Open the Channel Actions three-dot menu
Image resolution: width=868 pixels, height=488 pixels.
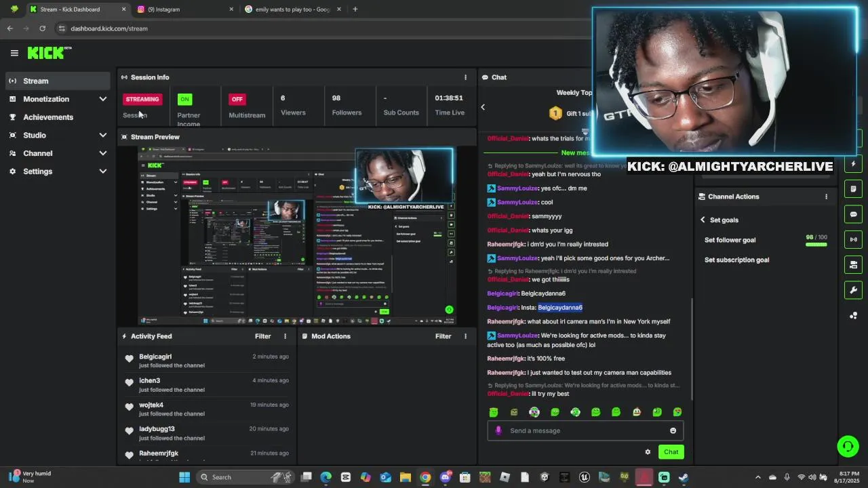pyautogui.click(x=826, y=197)
